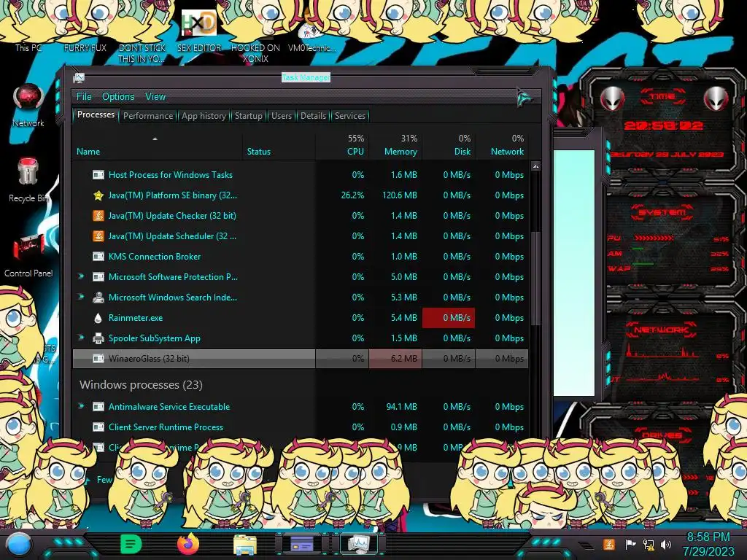Open the taskbar clock showing 8:58 PM

708,544
